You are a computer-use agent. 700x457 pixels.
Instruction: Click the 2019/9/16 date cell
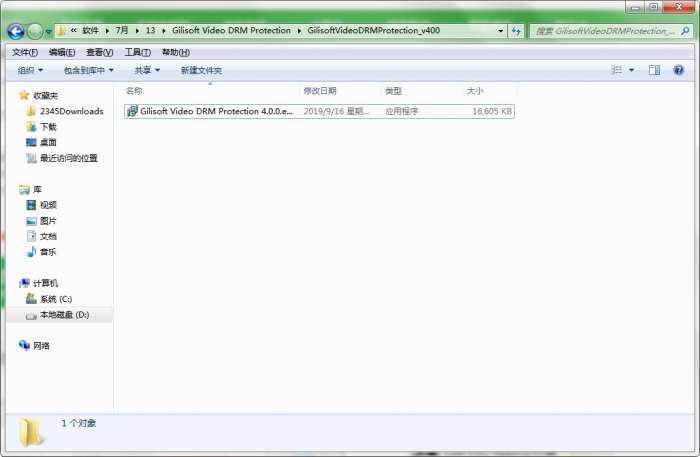pyautogui.click(x=336, y=111)
